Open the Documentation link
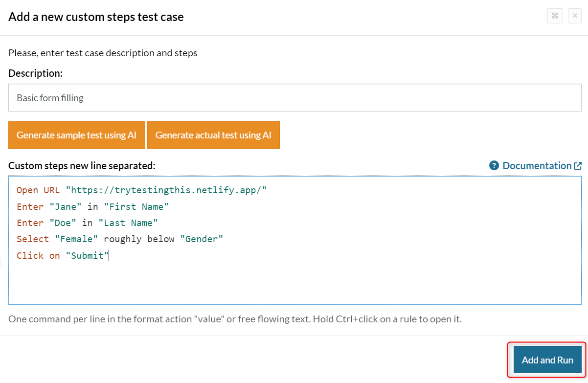The width and height of the screenshot is (588, 383). (537, 166)
